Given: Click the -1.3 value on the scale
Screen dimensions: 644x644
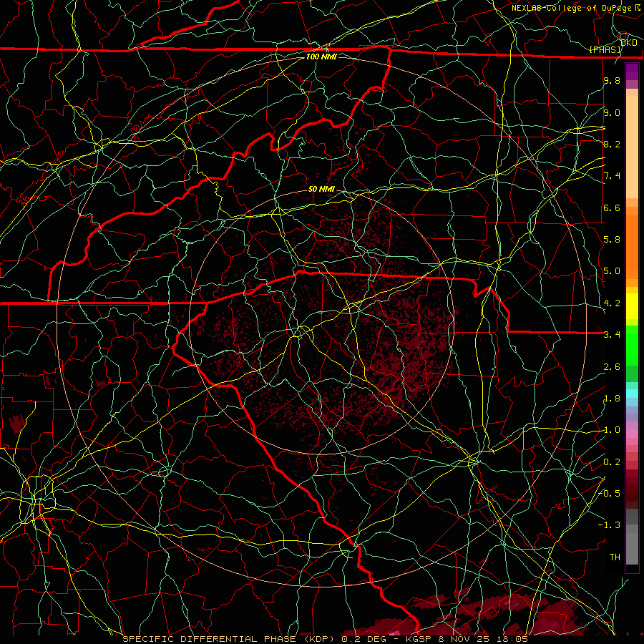Looking at the screenshot, I should tap(610, 525).
